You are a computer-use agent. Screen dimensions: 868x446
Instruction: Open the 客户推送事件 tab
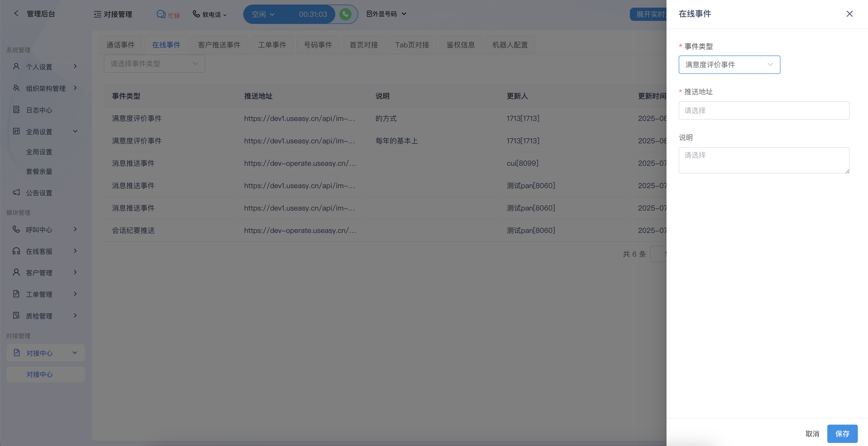coord(219,45)
